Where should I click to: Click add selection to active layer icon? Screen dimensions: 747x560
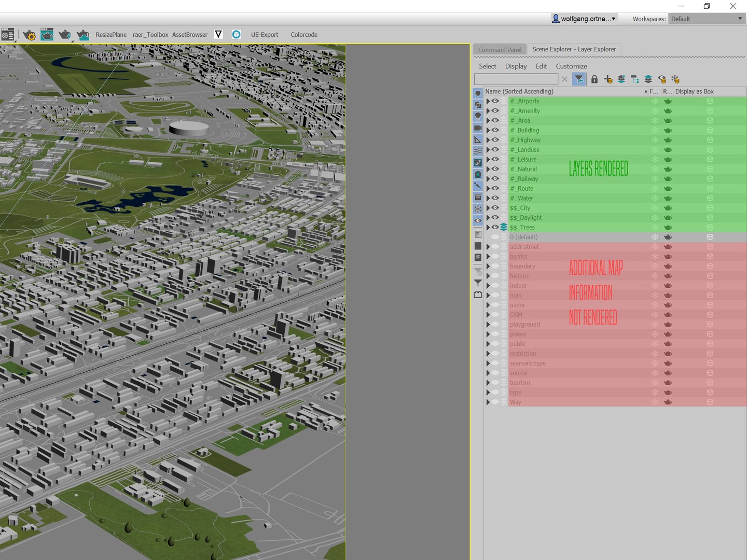tap(621, 79)
